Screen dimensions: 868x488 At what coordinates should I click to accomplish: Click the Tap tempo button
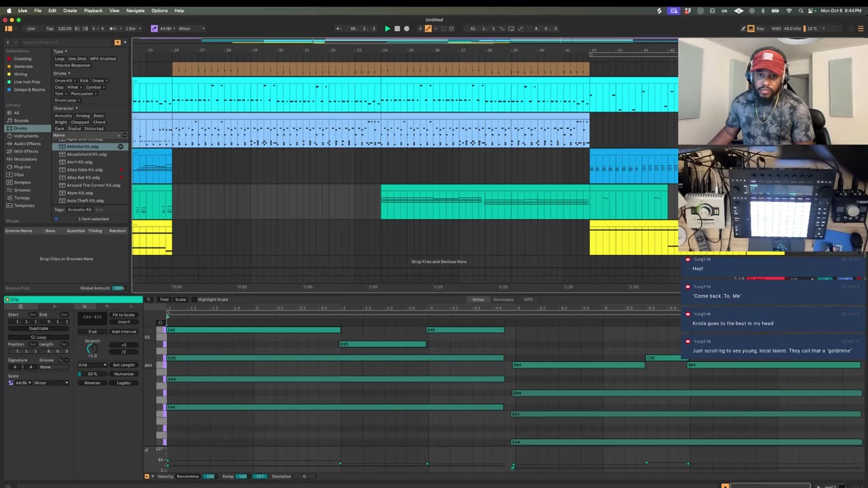coord(50,28)
